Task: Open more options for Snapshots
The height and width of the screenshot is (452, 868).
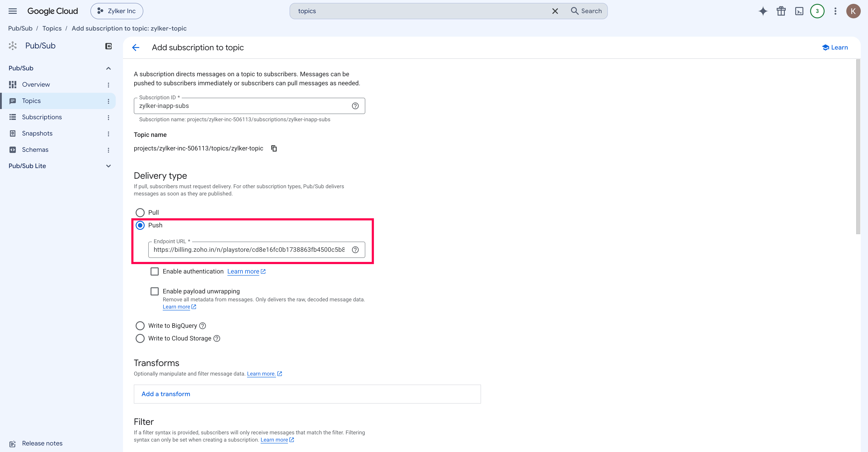Action: point(108,134)
